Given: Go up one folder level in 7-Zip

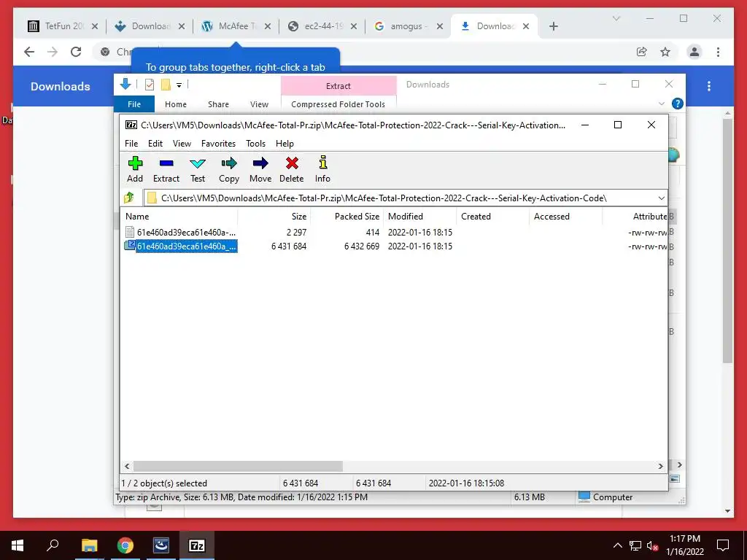Looking at the screenshot, I should (x=129, y=198).
